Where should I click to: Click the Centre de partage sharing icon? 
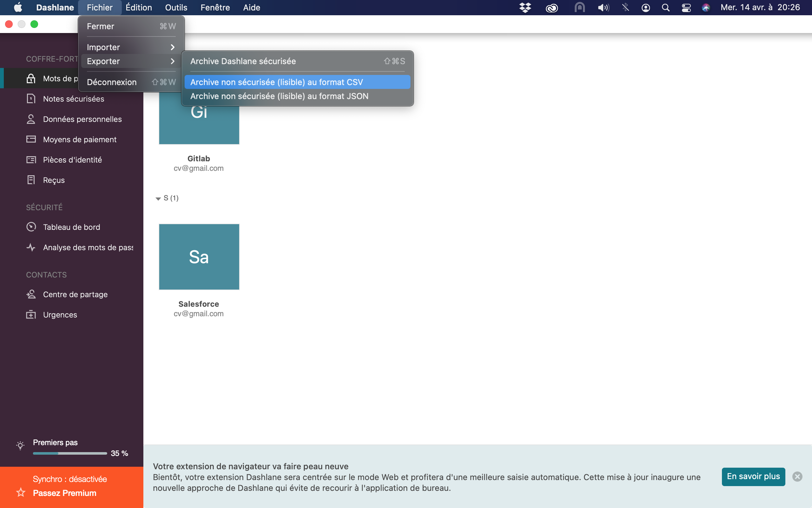pos(31,294)
